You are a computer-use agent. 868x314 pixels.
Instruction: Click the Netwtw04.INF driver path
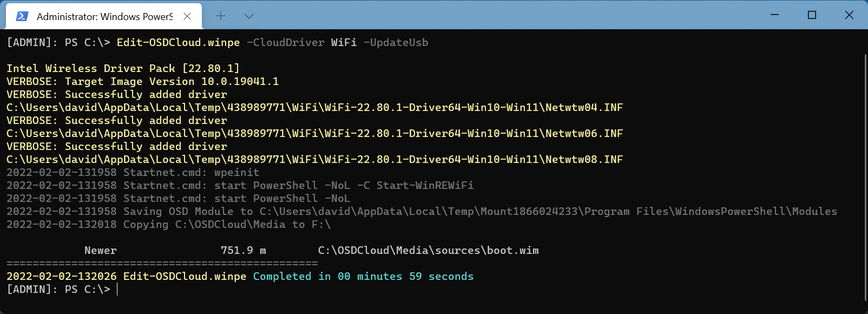314,107
